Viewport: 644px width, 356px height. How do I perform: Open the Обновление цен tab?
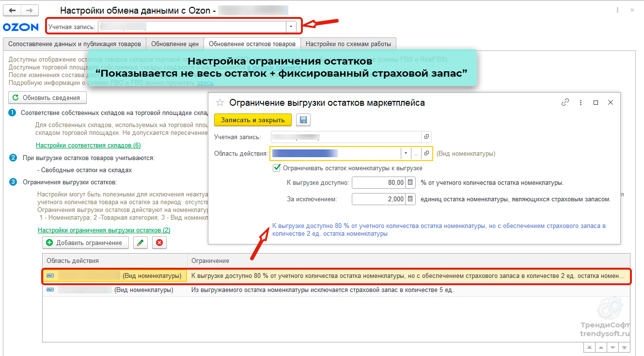point(175,44)
